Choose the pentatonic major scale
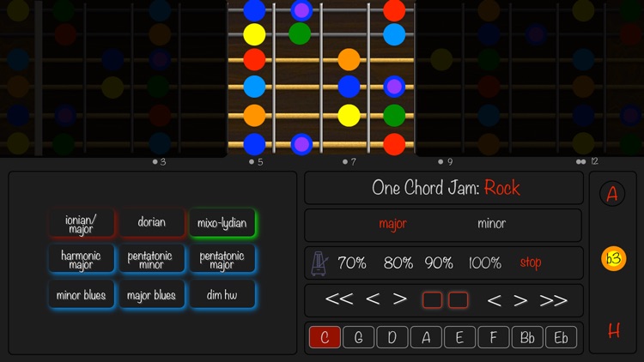 click(222, 259)
